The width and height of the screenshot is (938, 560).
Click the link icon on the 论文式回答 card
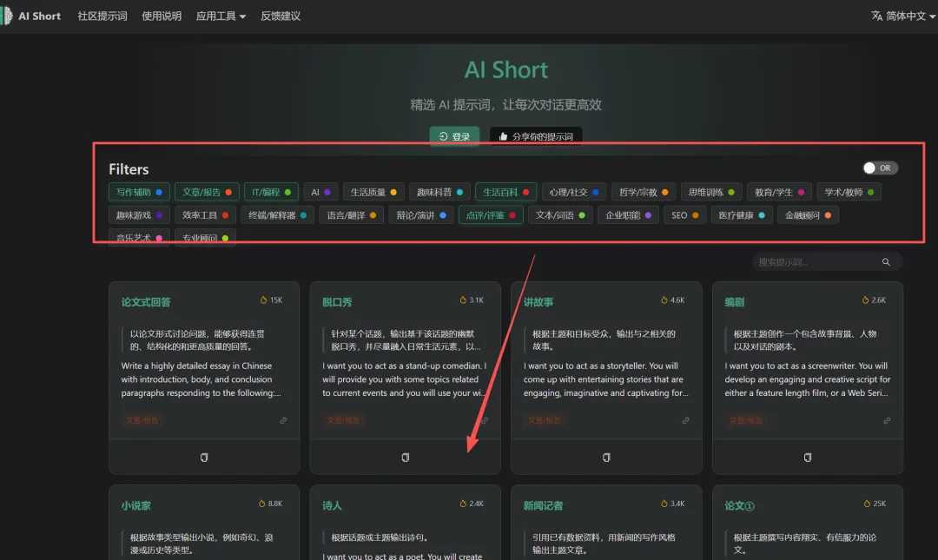coord(283,420)
